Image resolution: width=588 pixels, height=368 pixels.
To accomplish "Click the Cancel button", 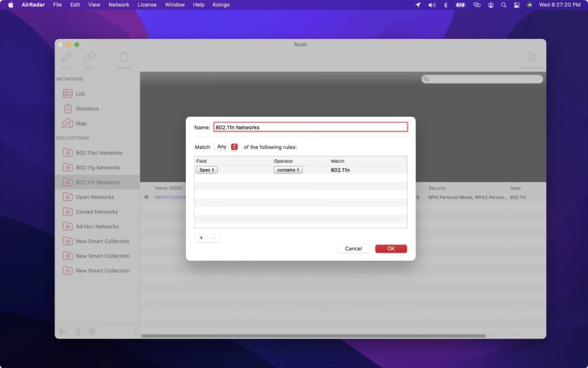I will point(353,248).
